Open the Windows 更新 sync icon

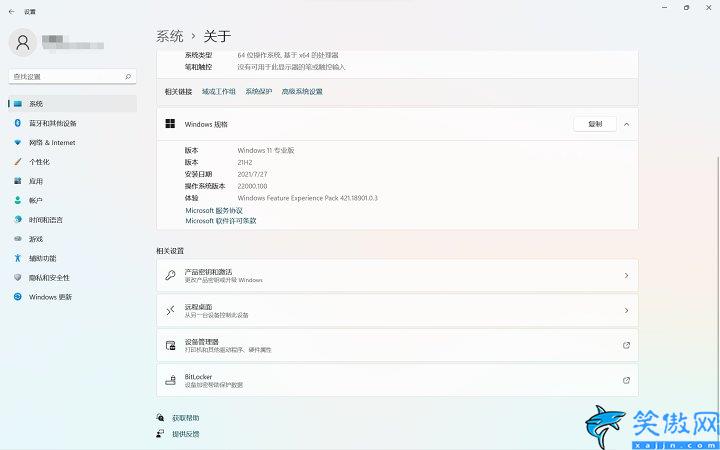point(17,297)
